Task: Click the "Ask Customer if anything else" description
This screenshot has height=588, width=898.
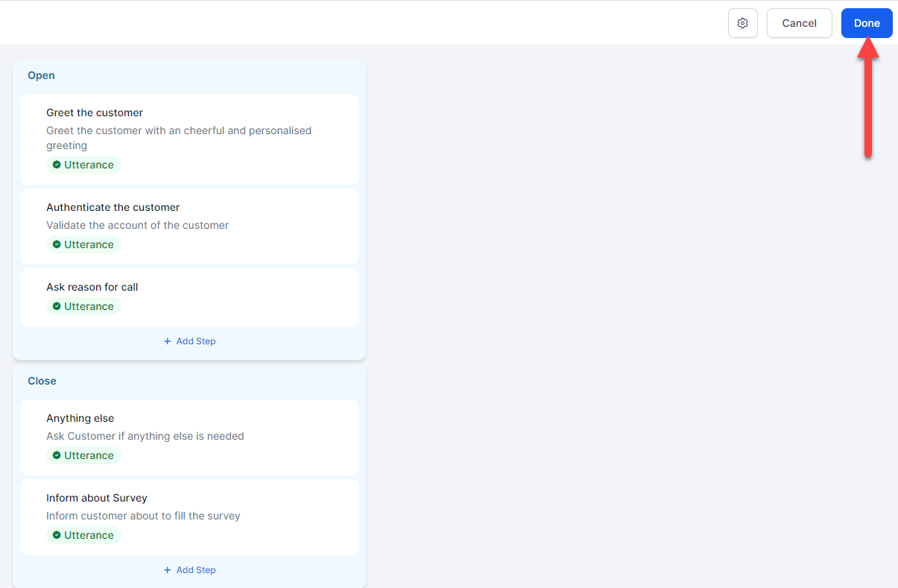Action: pos(145,436)
